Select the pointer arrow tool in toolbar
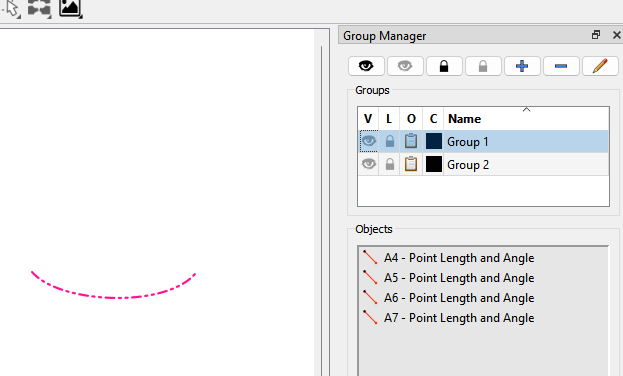 click(x=11, y=8)
